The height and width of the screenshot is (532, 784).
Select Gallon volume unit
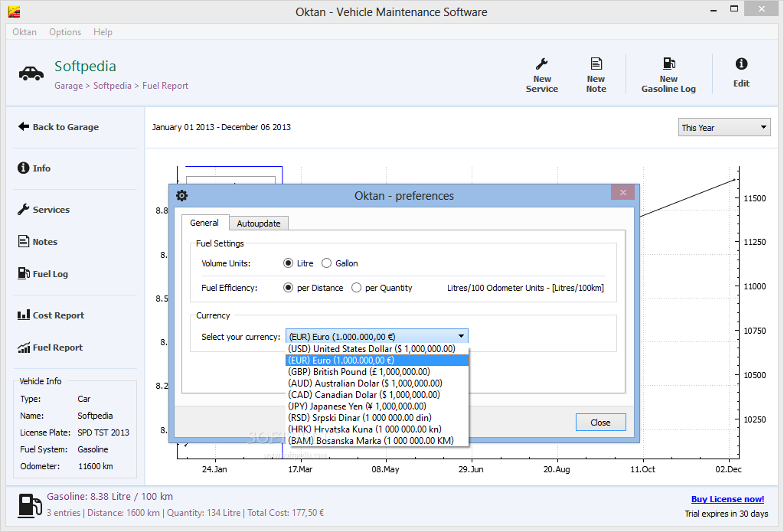(326, 263)
